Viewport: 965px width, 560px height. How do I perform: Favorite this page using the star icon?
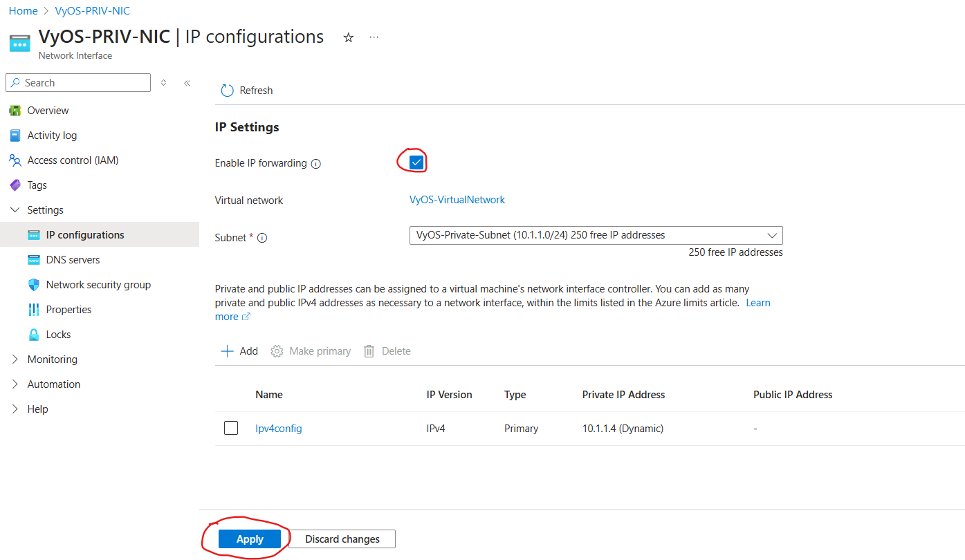pyautogui.click(x=348, y=37)
